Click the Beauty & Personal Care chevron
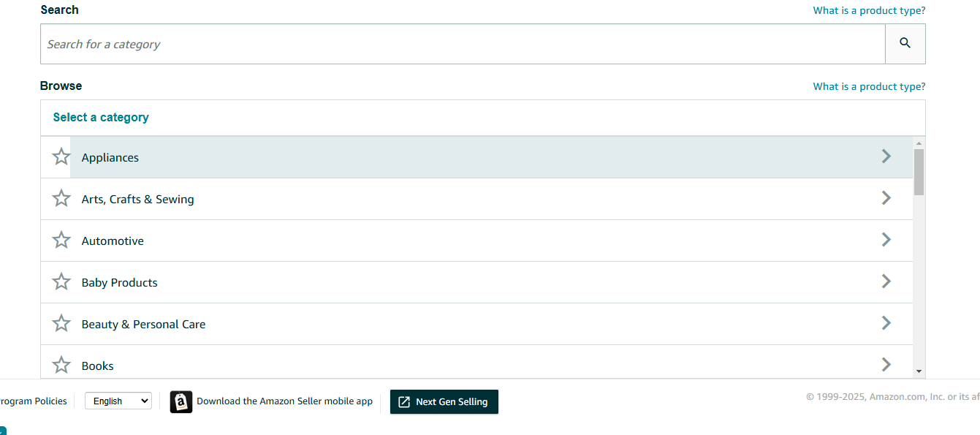The height and width of the screenshot is (435, 980). 886,323
